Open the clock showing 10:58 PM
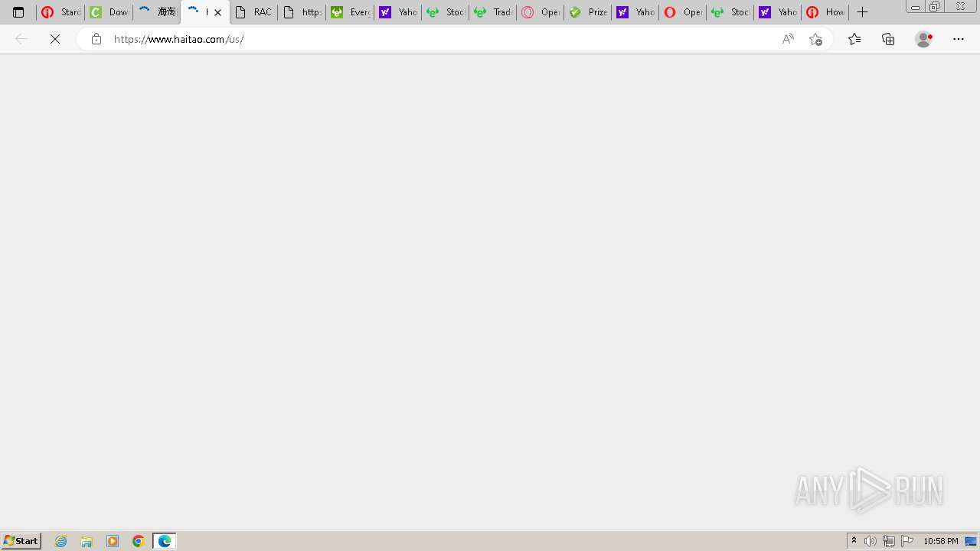The height and width of the screenshot is (551, 980). click(941, 541)
